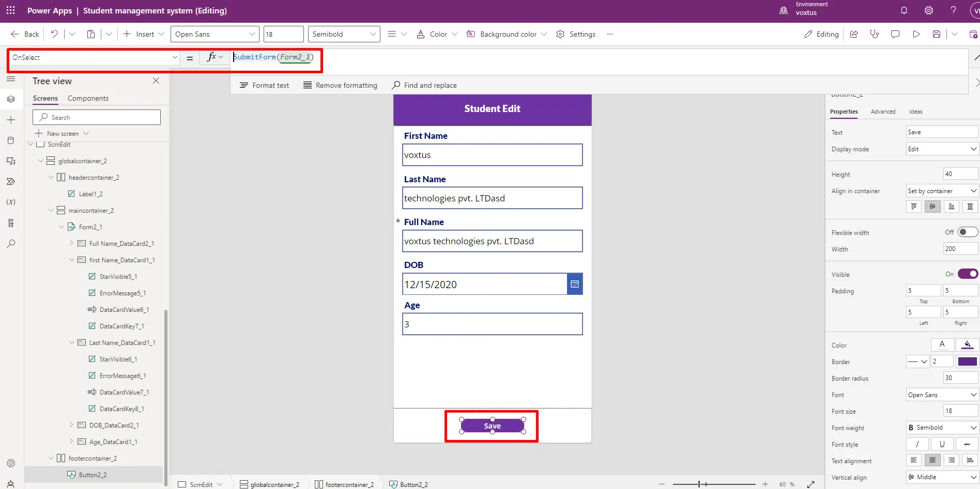Open the Insert menu

144,34
